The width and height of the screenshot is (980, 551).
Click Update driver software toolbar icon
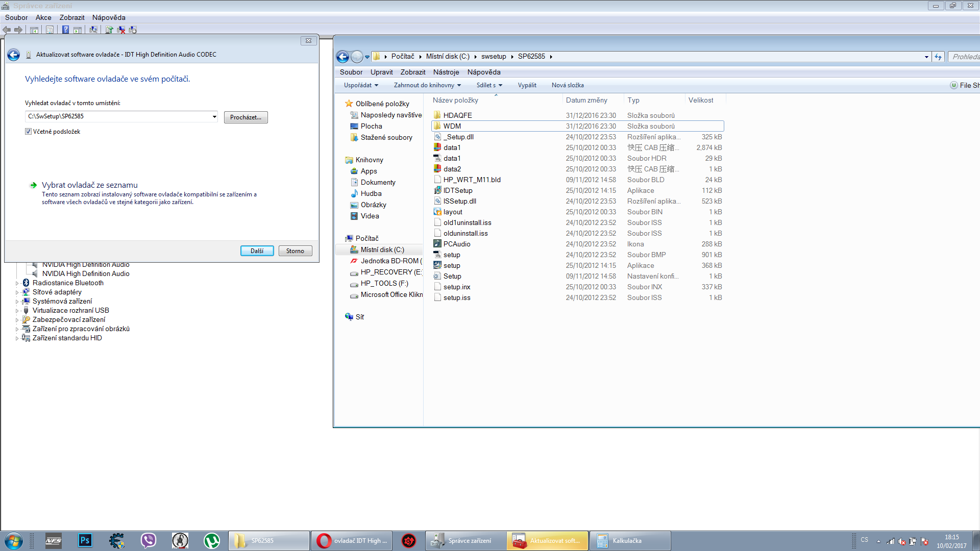pos(109,30)
